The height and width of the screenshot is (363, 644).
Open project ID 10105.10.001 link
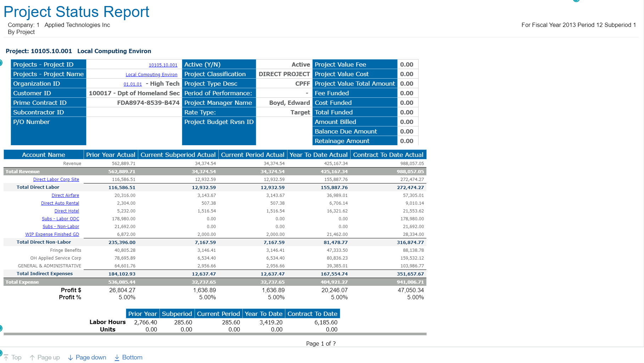[x=163, y=65]
